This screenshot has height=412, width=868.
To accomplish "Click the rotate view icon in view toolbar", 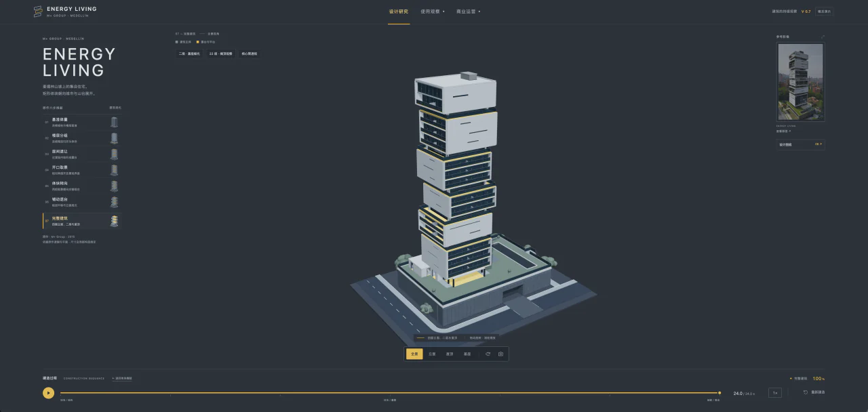I will coord(488,354).
